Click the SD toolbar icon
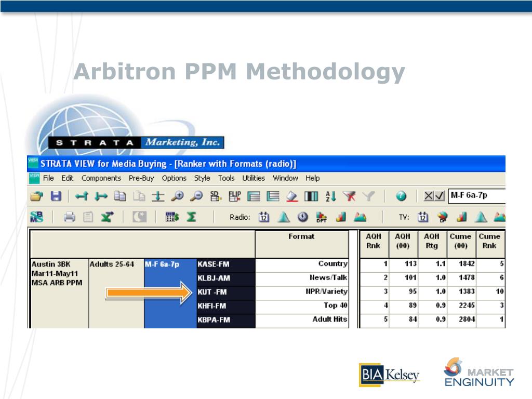Image resolution: width=532 pixels, height=399 pixels. [x=216, y=196]
